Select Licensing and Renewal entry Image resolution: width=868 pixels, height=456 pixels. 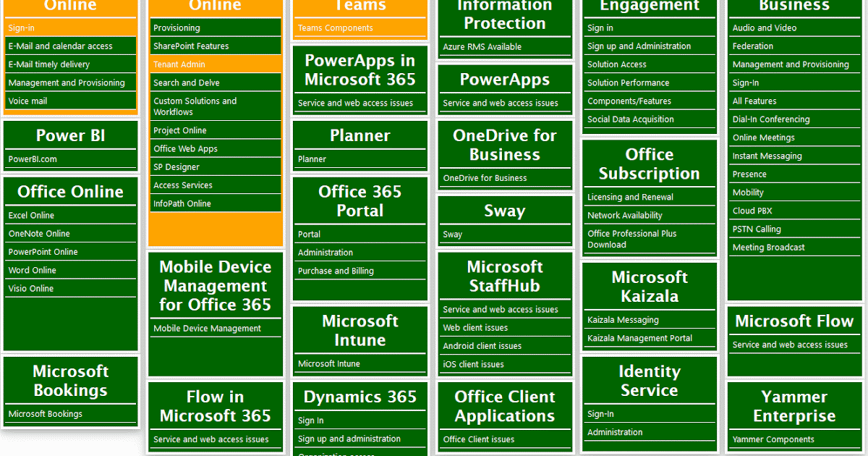[x=650, y=198]
